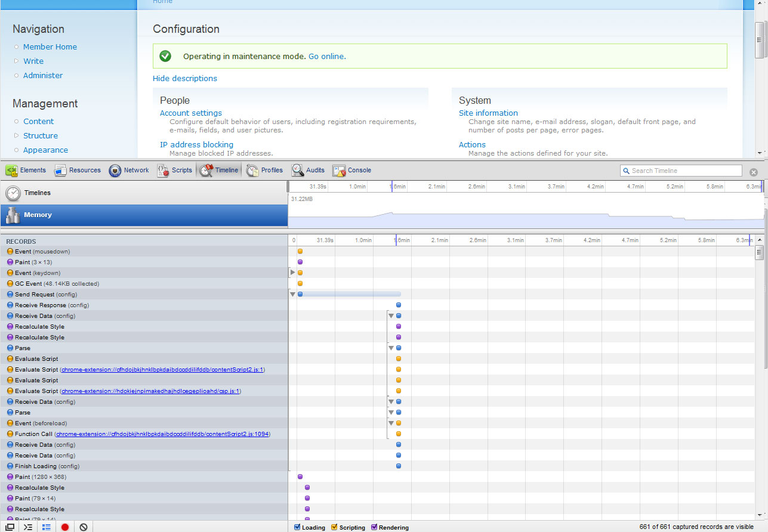Expand the Event (keydown) record
This screenshot has height=532, width=768.
point(292,273)
